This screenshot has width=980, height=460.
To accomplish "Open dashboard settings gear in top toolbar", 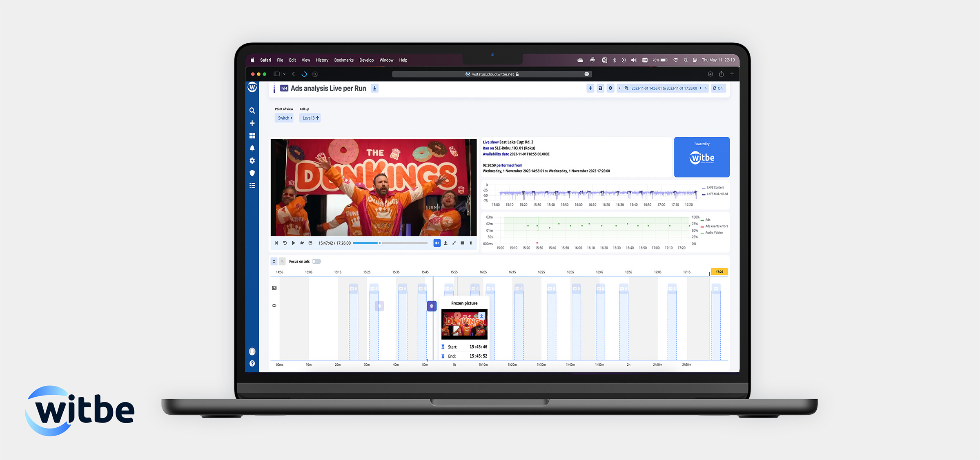I will coord(610,88).
